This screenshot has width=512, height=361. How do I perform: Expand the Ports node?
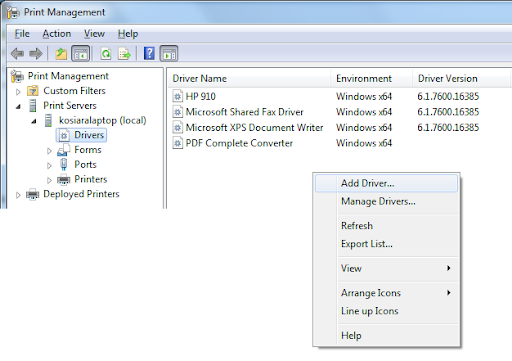[49, 165]
